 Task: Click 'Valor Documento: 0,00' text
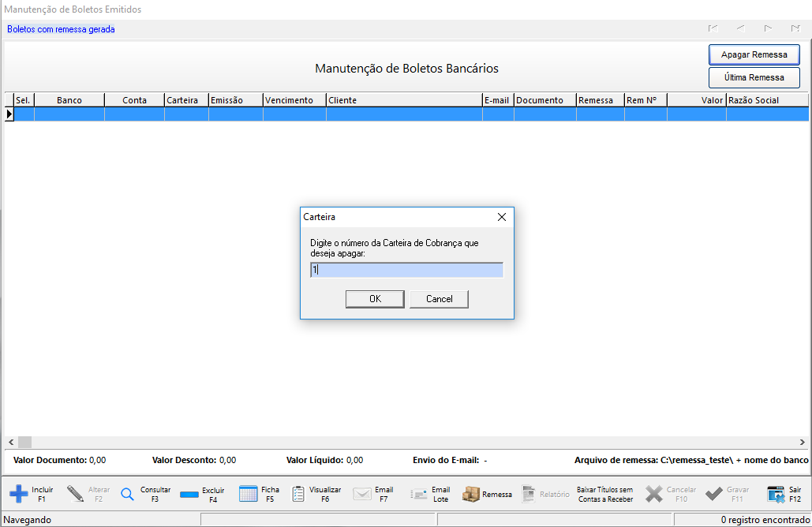[x=59, y=460]
